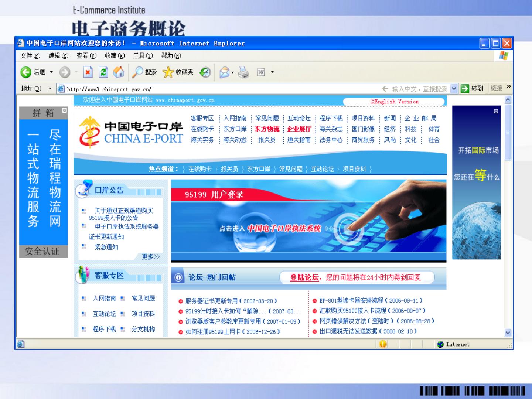The width and height of the screenshot is (532, 399).
Task: Click the page icon in address bar
Action: 61,89
